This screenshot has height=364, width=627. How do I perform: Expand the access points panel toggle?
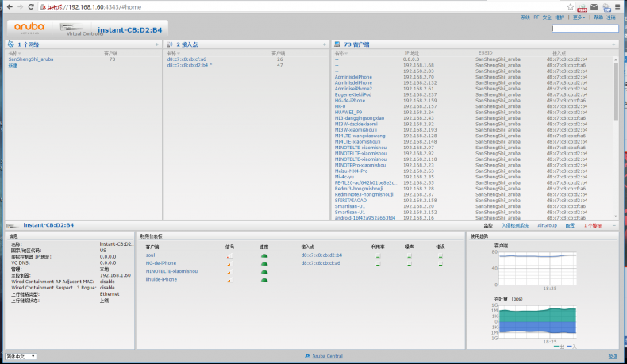tap(325, 44)
